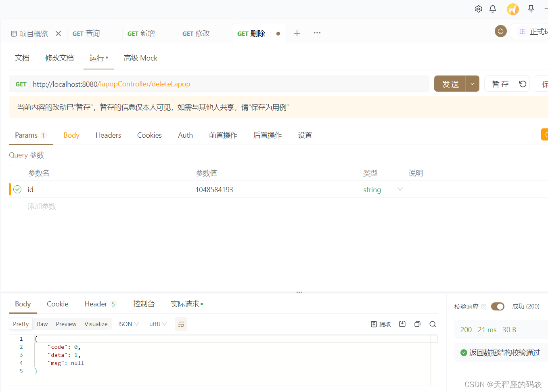Select the 运行 tab
Screen dimensions: 548x392
point(98,58)
